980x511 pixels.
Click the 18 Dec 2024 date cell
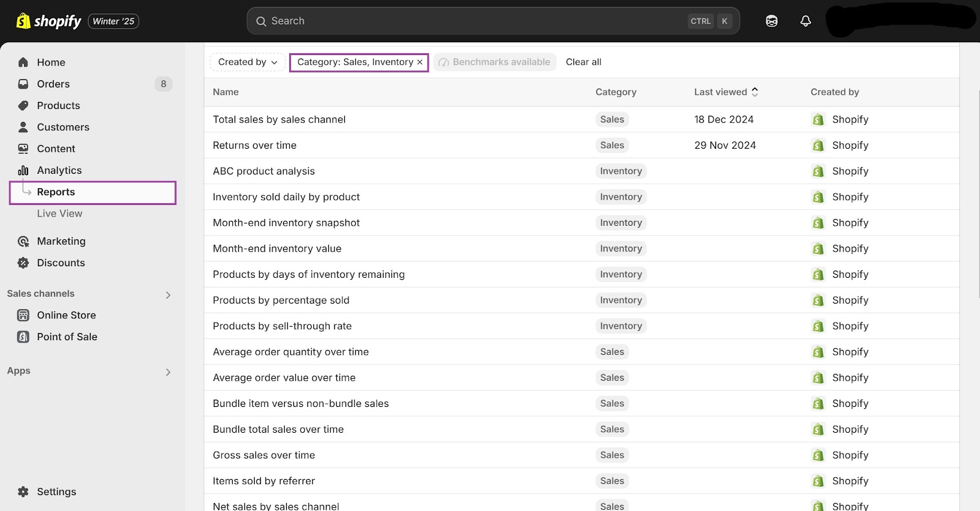(724, 119)
